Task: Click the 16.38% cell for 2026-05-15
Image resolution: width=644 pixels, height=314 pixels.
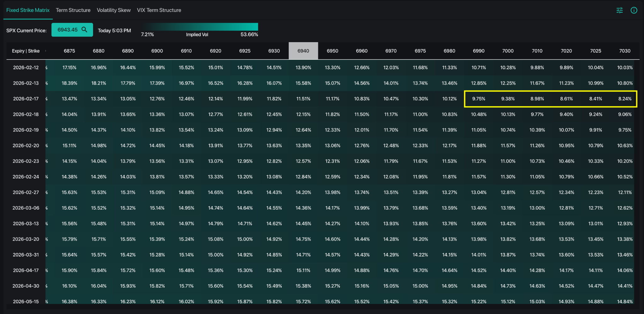Action: (x=69, y=301)
